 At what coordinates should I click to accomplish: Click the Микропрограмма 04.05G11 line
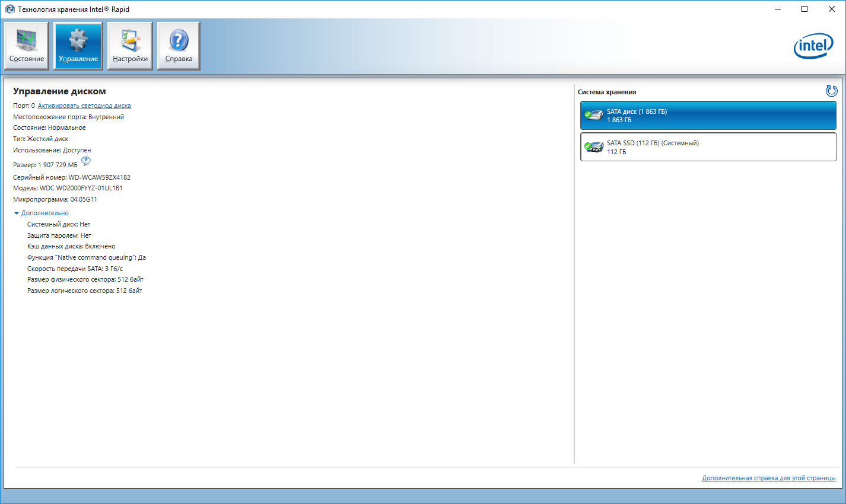click(55, 199)
